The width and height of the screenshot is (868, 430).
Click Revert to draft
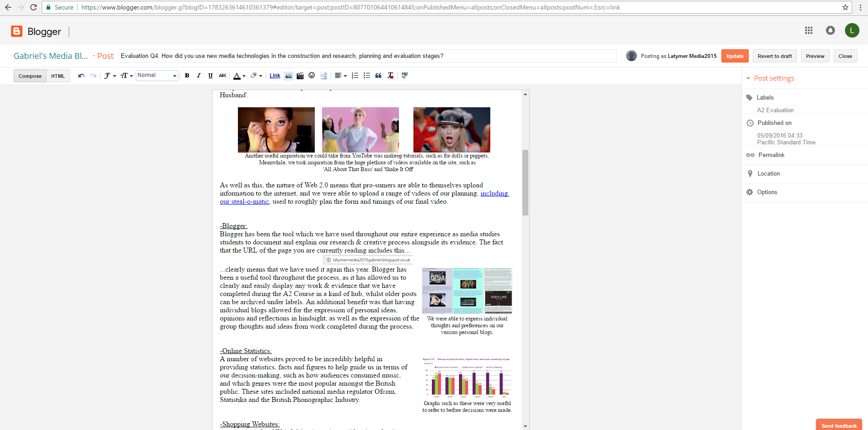[x=774, y=56]
